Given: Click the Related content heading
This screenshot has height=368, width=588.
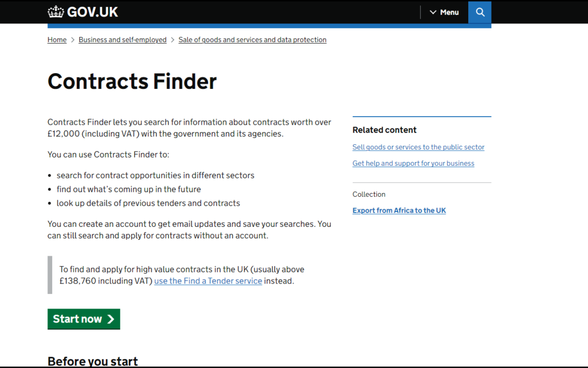Looking at the screenshot, I should coord(384,130).
